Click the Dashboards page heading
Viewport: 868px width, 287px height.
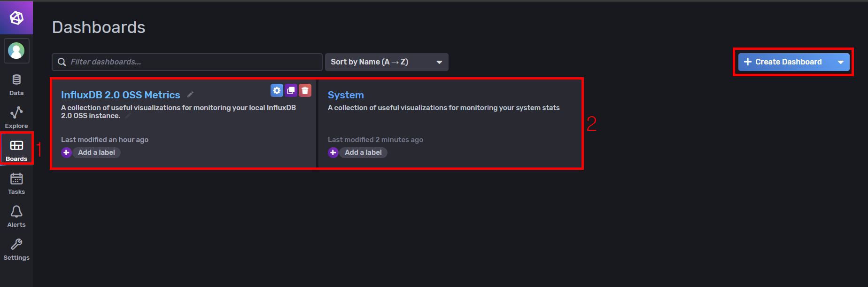[99, 27]
